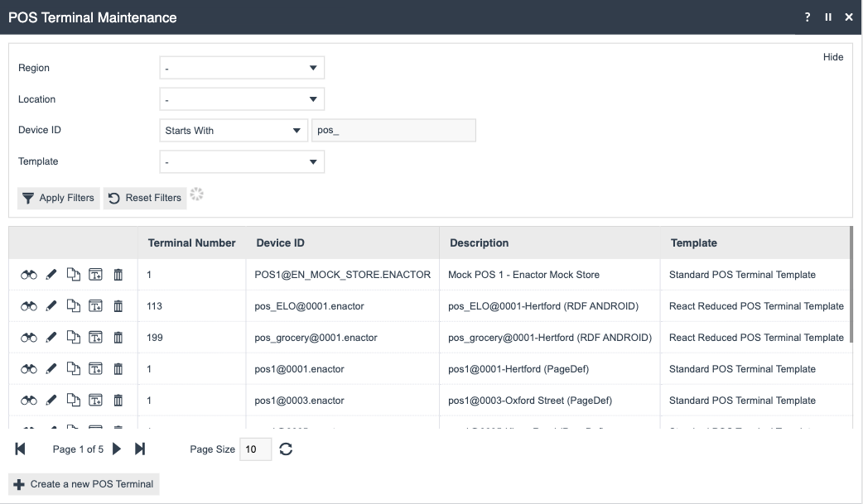
Task: Apply the current filters
Action: coord(58,198)
